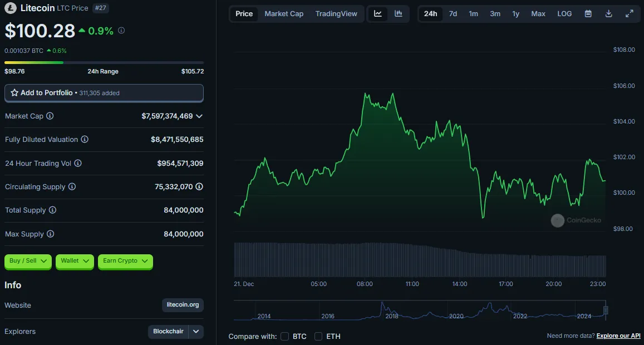644x345 pixels.
Task: Click the Explore our API link
Action: click(618, 336)
